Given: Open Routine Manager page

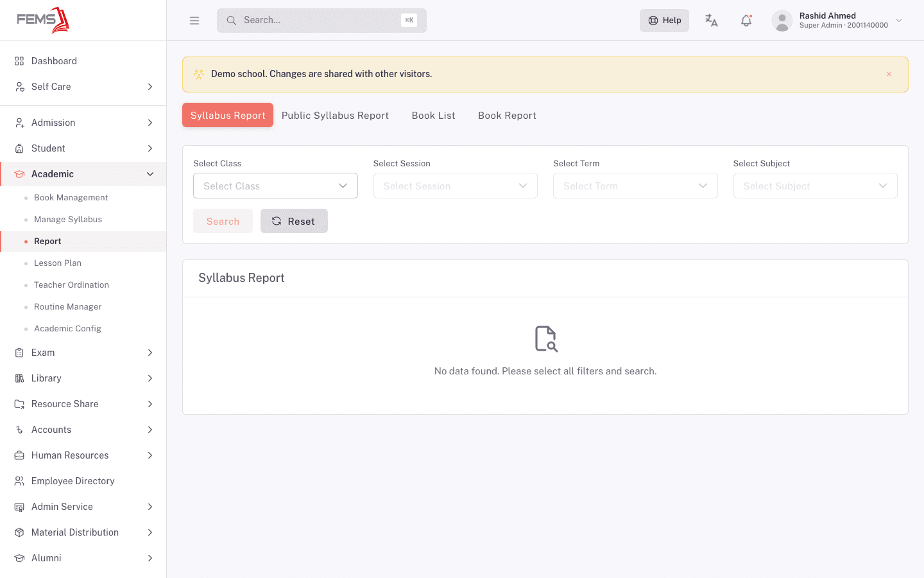Looking at the screenshot, I should (x=67, y=307).
